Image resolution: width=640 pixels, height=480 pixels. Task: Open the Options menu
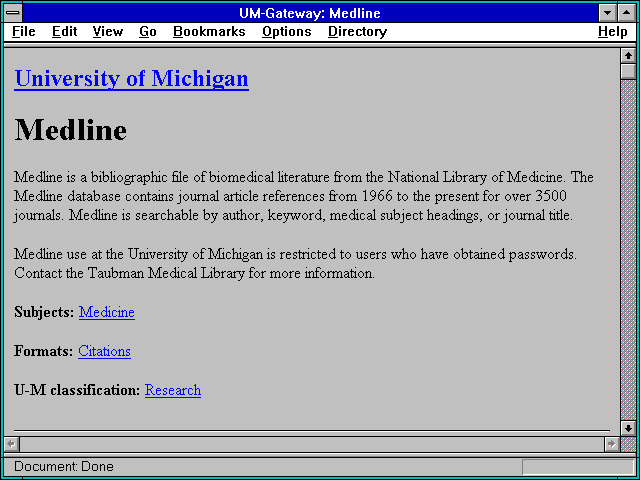(x=287, y=32)
